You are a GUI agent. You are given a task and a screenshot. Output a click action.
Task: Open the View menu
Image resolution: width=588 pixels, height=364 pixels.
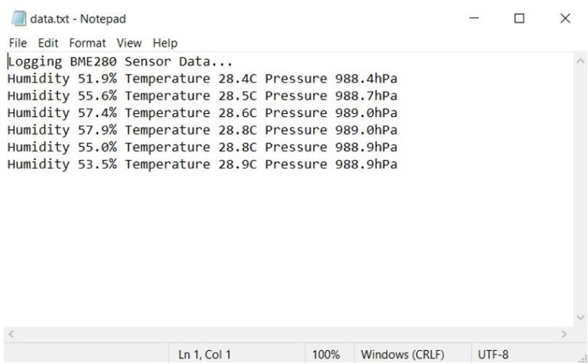point(129,43)
